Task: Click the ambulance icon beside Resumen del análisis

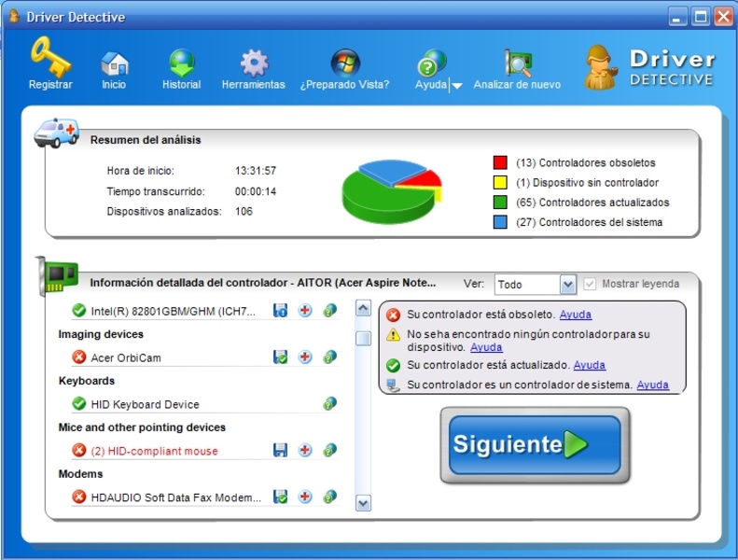Action: point(57,133)
